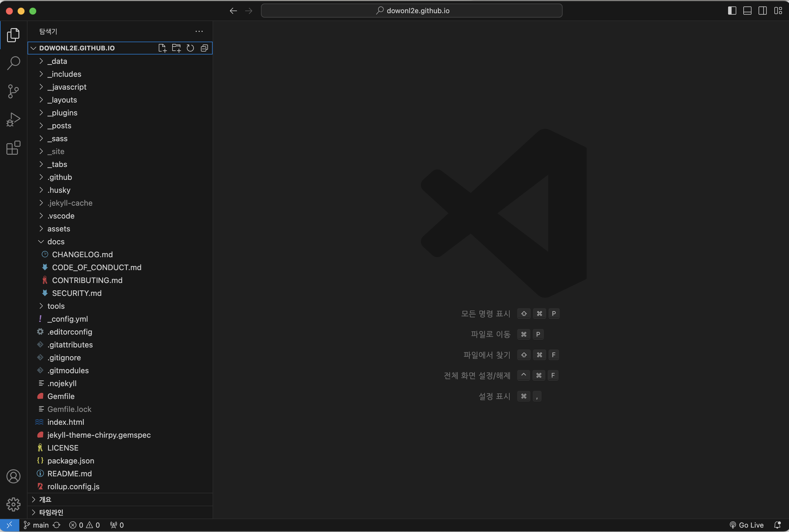Open notifications bell

click(x=778, y=525)
